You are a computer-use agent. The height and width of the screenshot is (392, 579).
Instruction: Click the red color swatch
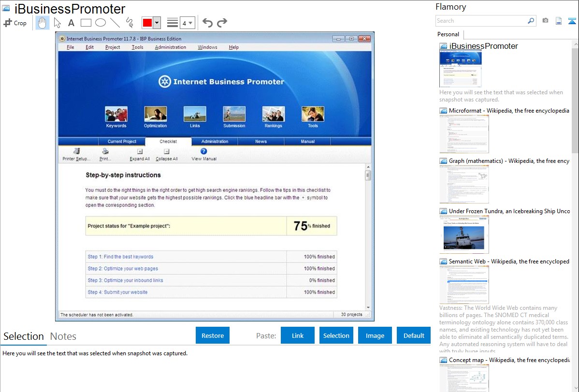coord(147,23)
